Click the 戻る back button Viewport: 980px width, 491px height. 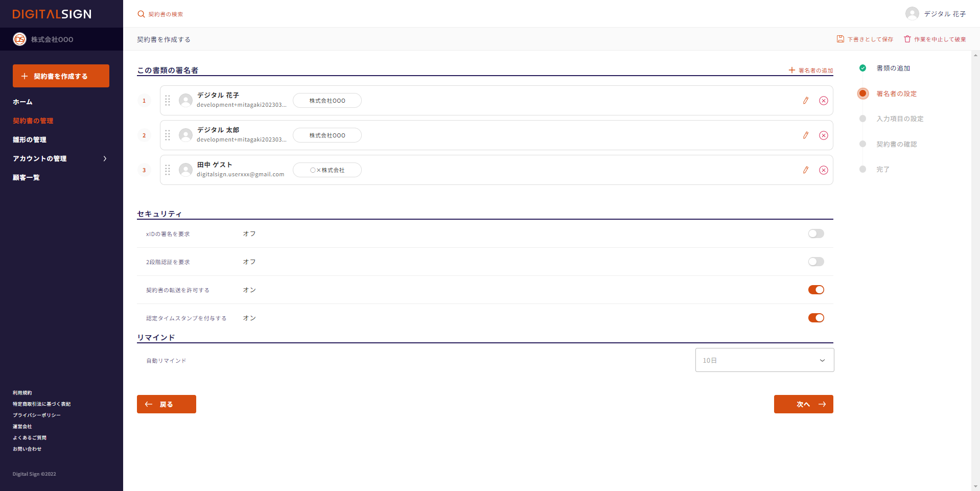pos(166,404)
